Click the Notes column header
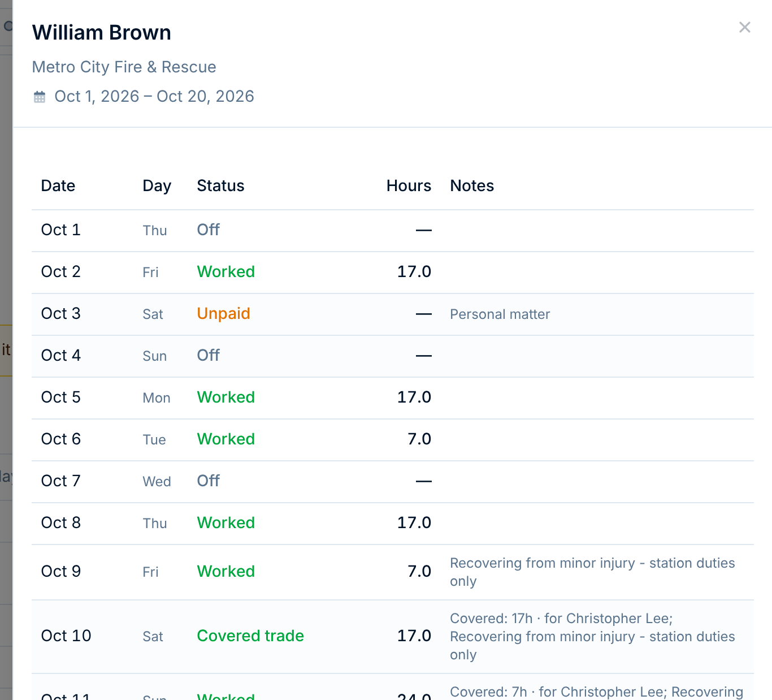The image size is (772, 700). (472, 185)
